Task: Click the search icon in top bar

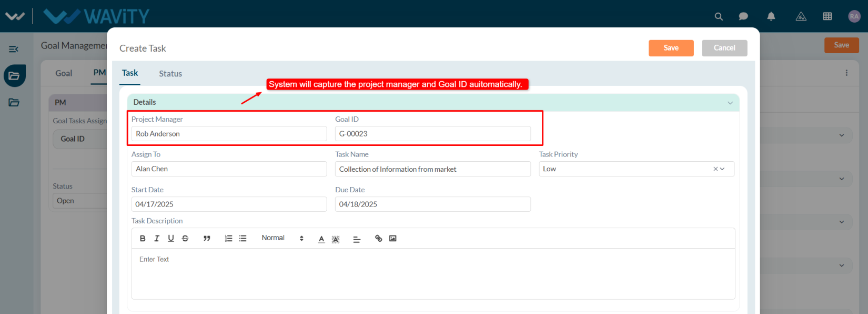Action: [719, 16]
